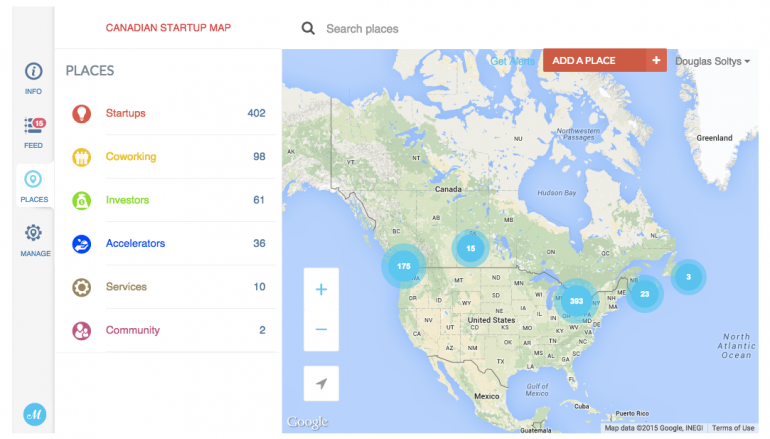Click the Startups count 402

click(x=256, y=113)
